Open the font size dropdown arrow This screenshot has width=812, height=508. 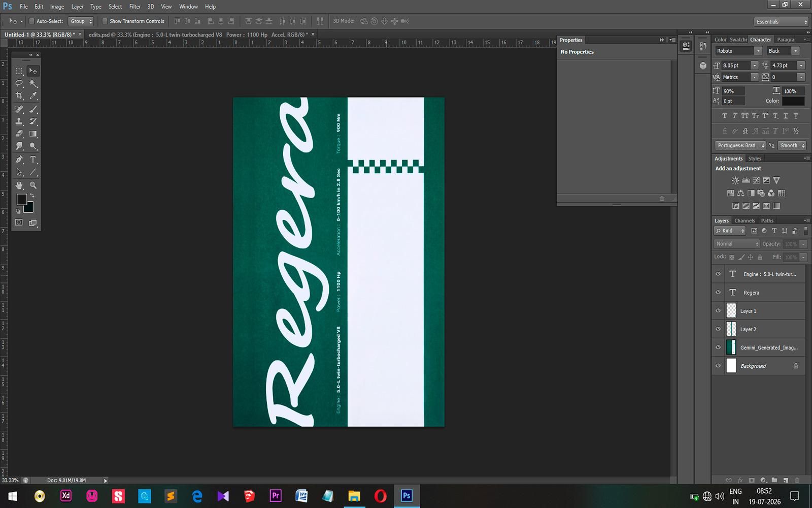(x=755, y=65)
